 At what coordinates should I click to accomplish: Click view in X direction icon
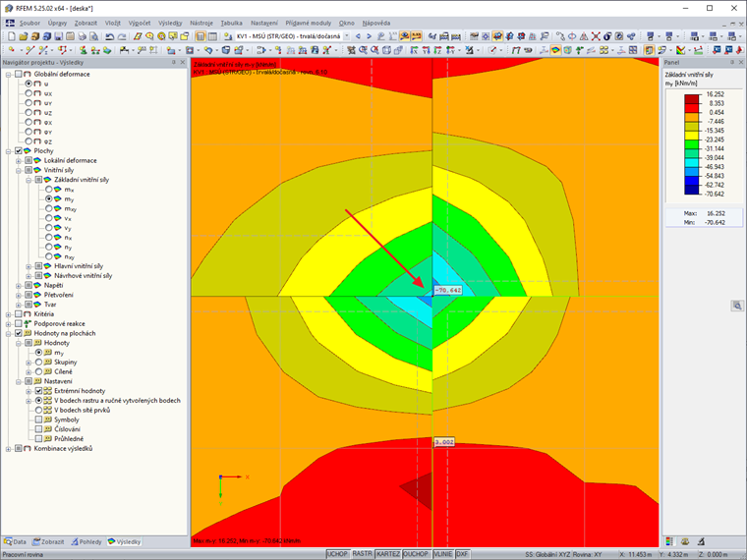tap(414, 50)
